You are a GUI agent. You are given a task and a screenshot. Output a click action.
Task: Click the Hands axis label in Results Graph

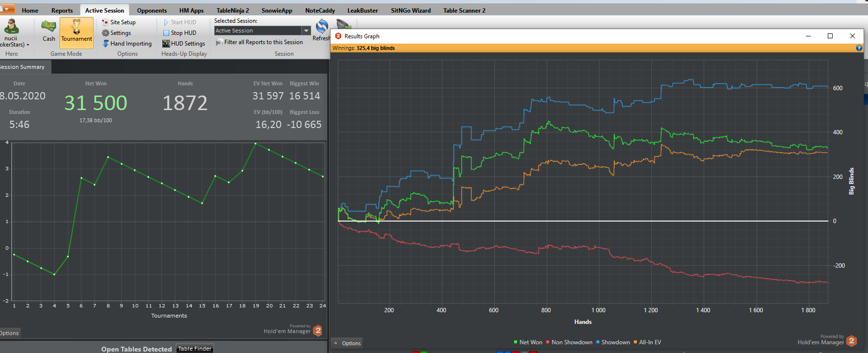coord(583,322)
